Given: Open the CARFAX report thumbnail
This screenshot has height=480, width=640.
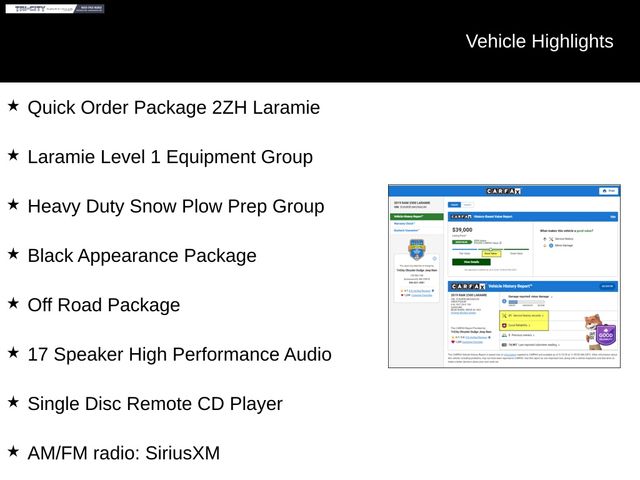Looking at the screenshot, I should [x=503, y=275].
